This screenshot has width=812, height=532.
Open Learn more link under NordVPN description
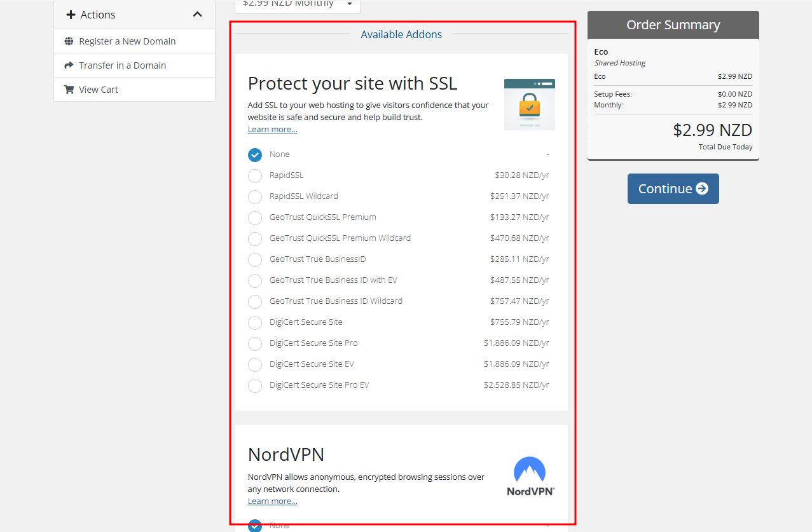click(273, 501)
